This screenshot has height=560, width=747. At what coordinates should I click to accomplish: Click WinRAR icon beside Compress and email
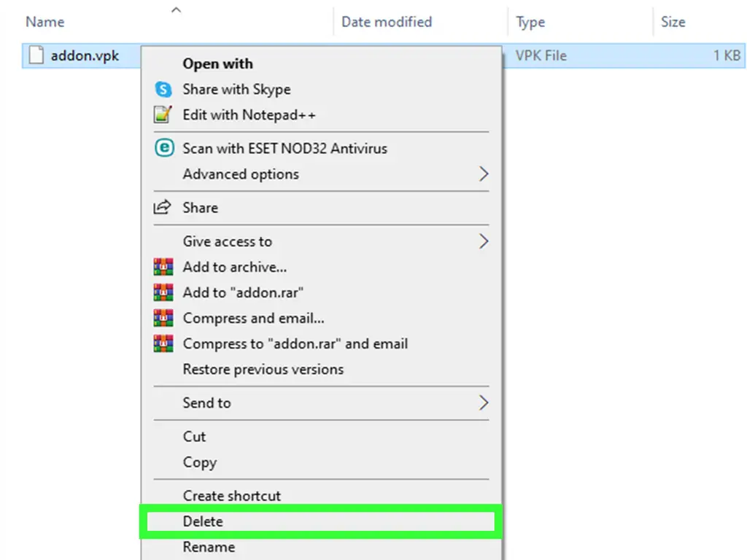[163, 318]
